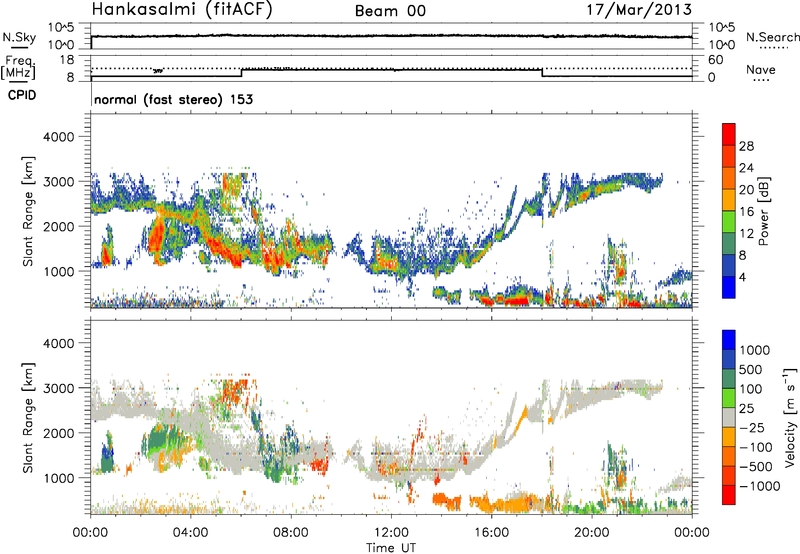Click the 12 label on the Power colorbar
This screenshot has width=800, height=554.
point(746,234)
